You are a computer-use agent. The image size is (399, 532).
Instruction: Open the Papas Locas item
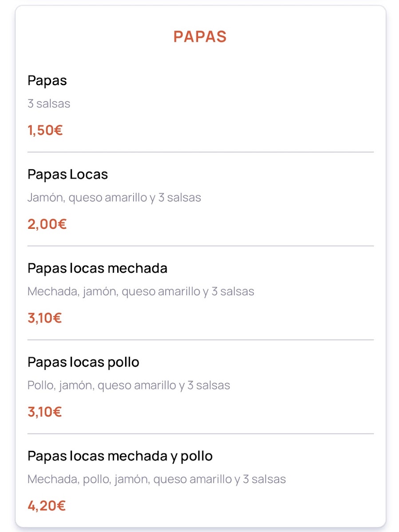67,175
